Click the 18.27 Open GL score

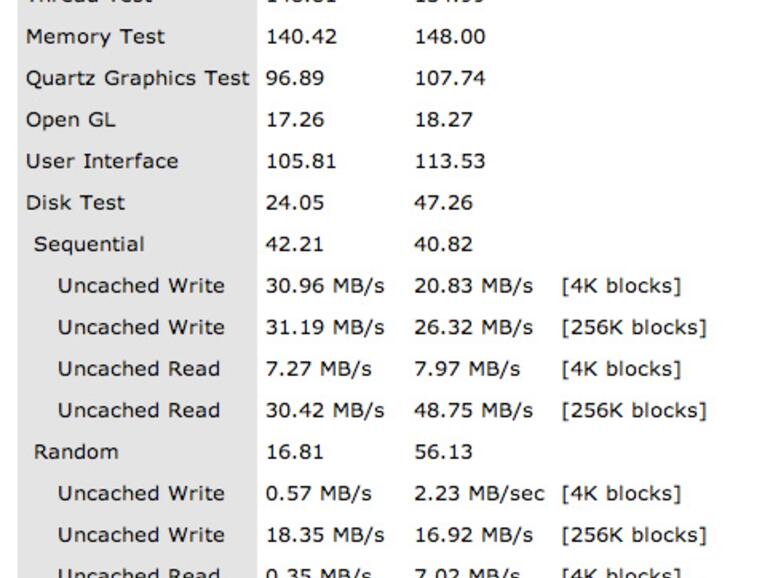pyautogui.click(x=443, y=120)
